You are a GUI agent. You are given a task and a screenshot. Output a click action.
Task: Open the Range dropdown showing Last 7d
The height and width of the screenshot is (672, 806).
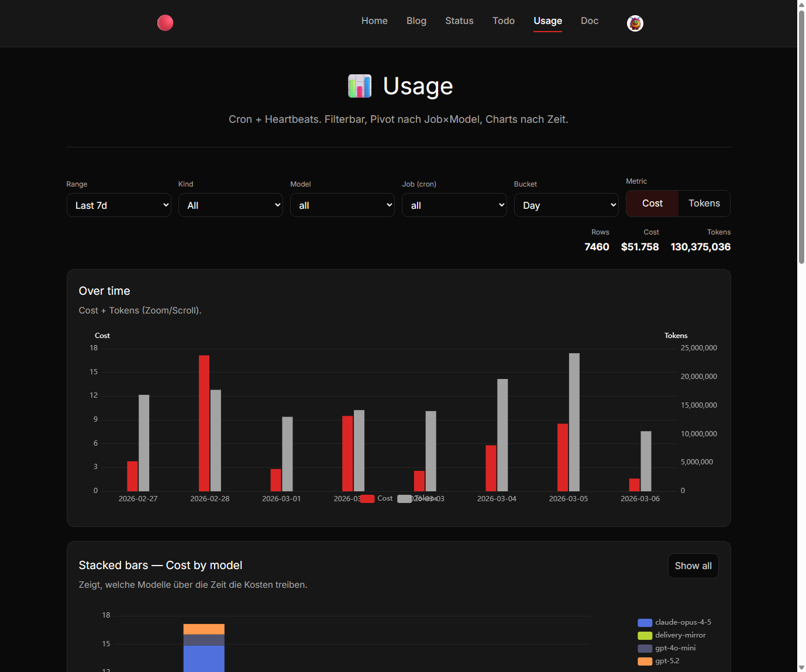tap(119, 205)
